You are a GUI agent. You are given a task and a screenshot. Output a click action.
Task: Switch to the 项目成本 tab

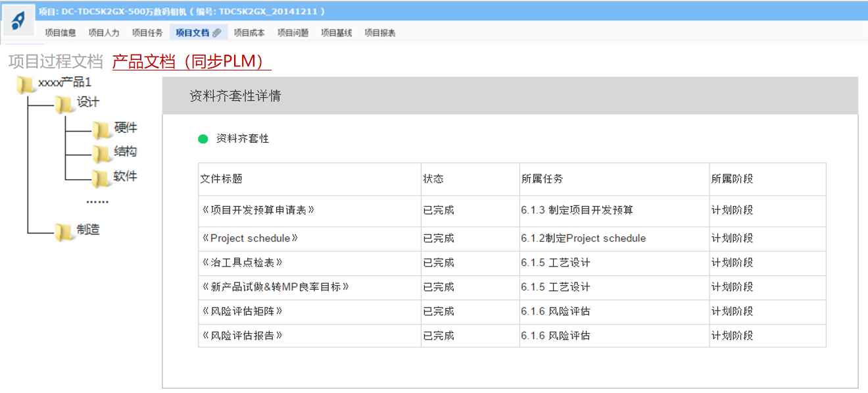tap(249, 33)
